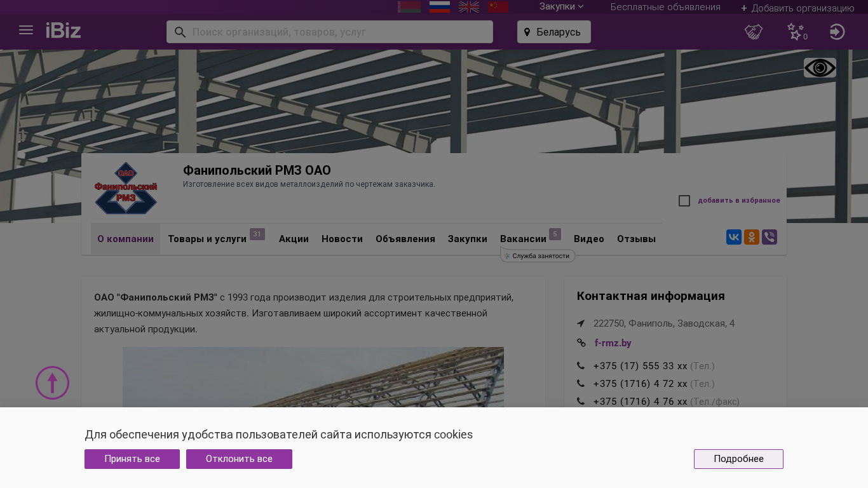Image resolution: width=868 pixels, height=488 pixels.
Task: Click Добавить организацию link
Action: click(x=797, y=8)
